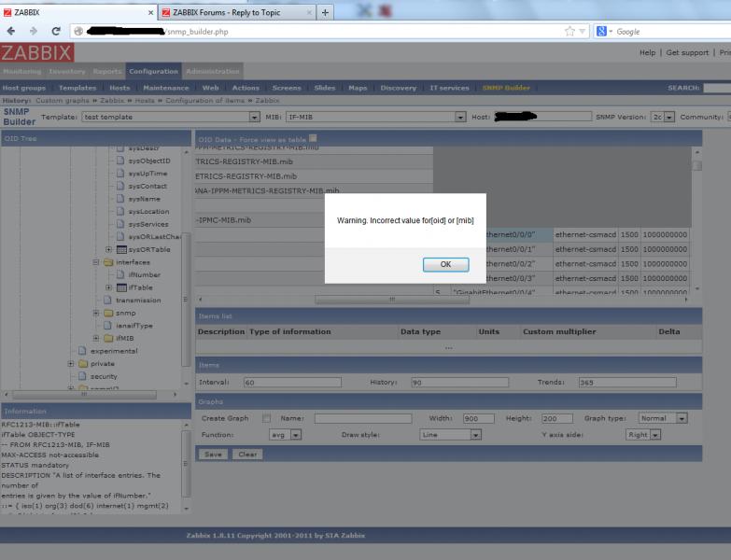Open the Y axis side dropdown
This screenshot has height=560, width=731.
click(x=655, y=435)
